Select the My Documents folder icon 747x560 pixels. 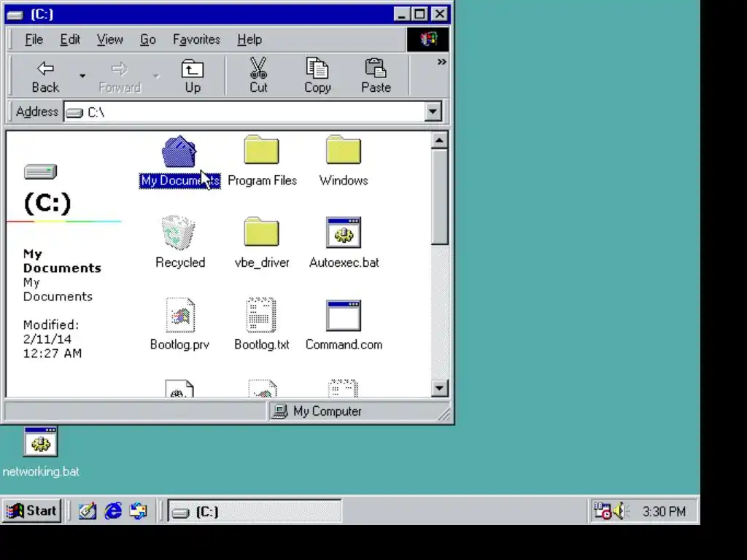click(179, 152)
